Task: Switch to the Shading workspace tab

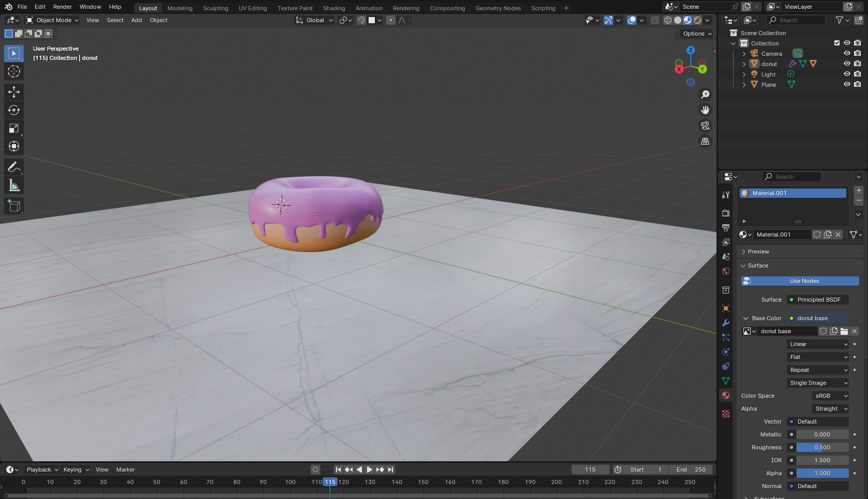Action: click(x=334, y=8)
